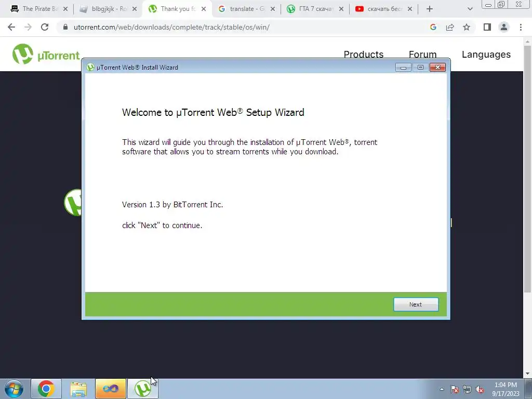This screenshot has width=532, height=399.
Task: Reload the current page
Action: point(45,27)
